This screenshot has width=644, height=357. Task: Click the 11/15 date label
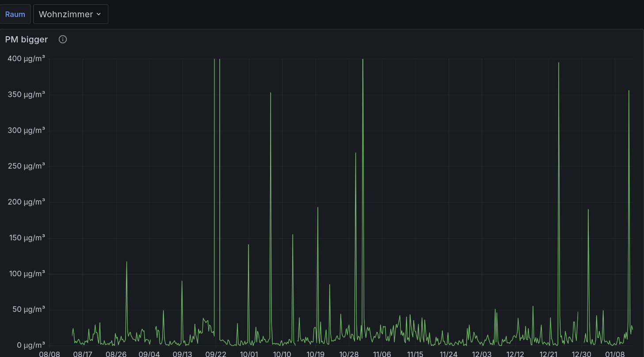pos(415,354)
